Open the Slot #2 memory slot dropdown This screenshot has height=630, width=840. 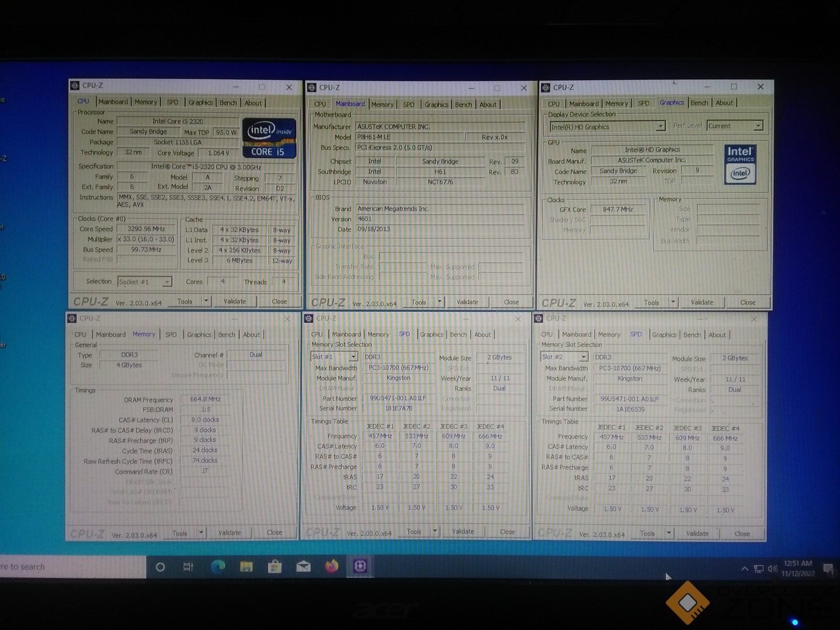564,357
